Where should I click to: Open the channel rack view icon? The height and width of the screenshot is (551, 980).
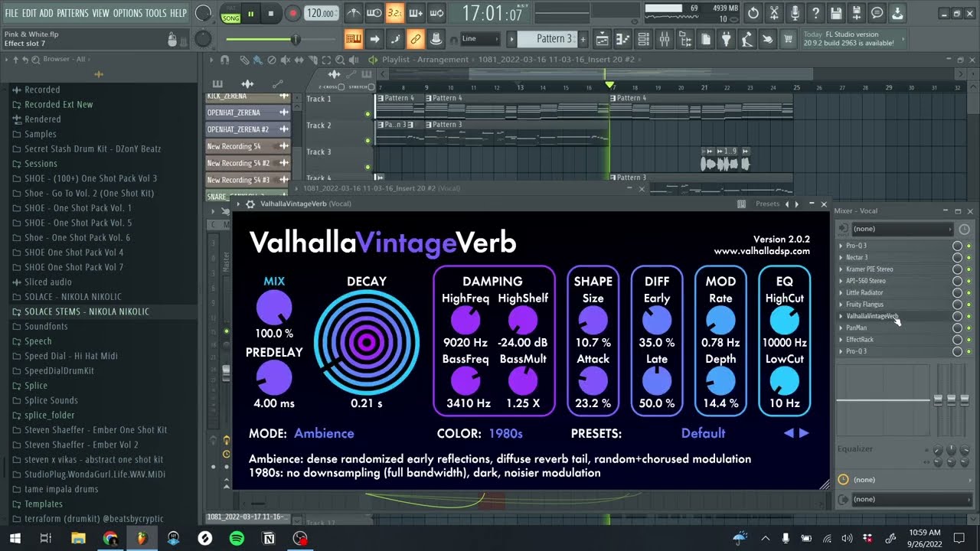[644, 38]
